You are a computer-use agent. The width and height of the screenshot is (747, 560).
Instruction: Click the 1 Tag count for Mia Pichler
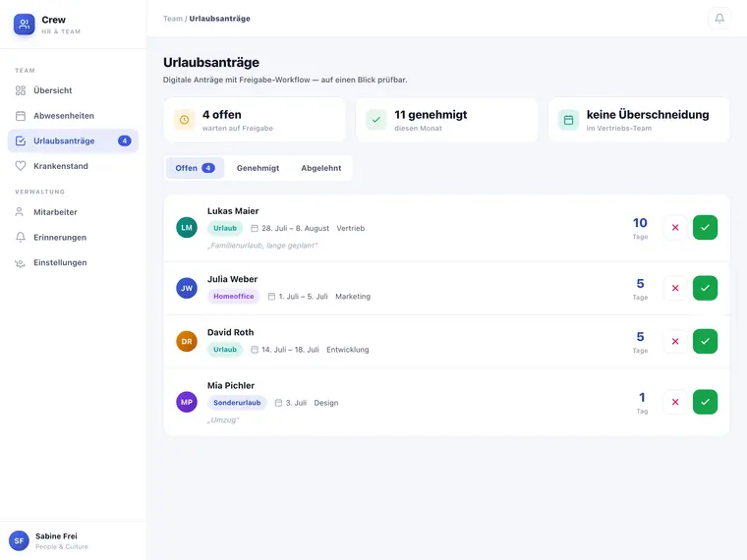click(642, 403)
